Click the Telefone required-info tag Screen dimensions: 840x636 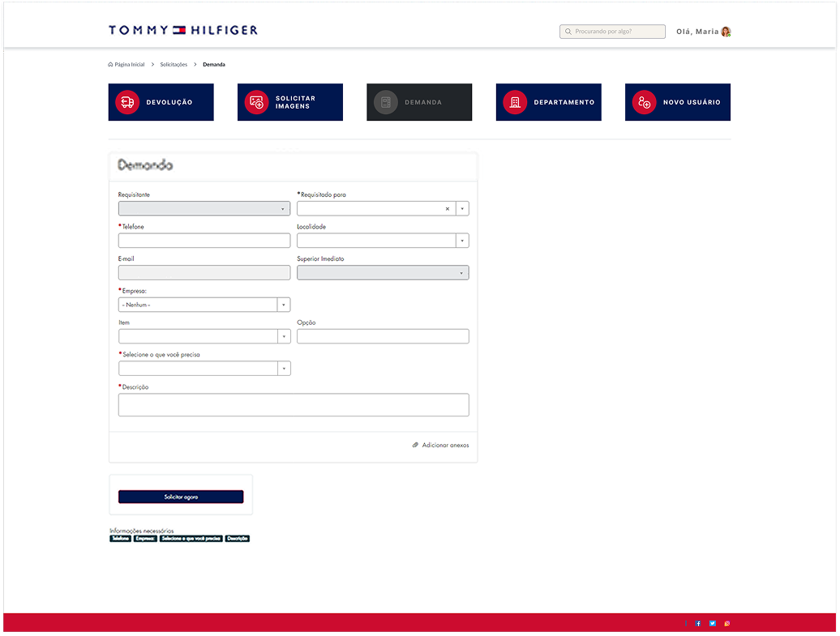121,539
